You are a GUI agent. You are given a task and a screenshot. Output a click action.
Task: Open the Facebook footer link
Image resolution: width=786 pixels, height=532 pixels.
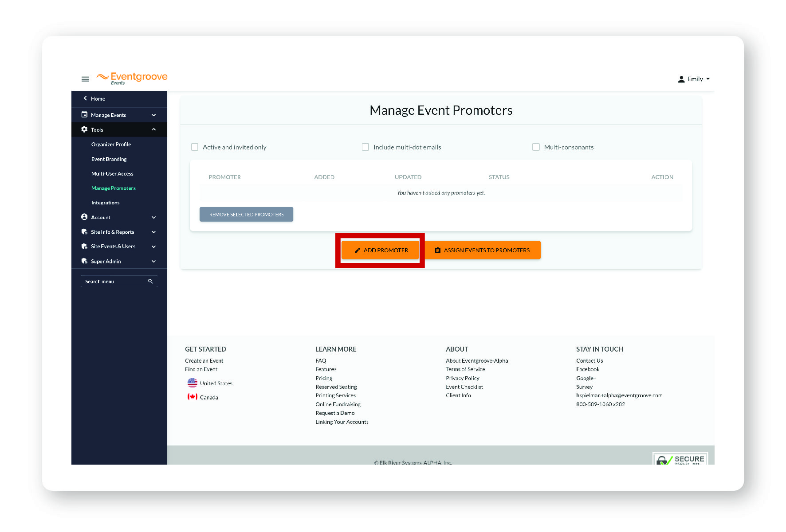(x=587, y=369)
